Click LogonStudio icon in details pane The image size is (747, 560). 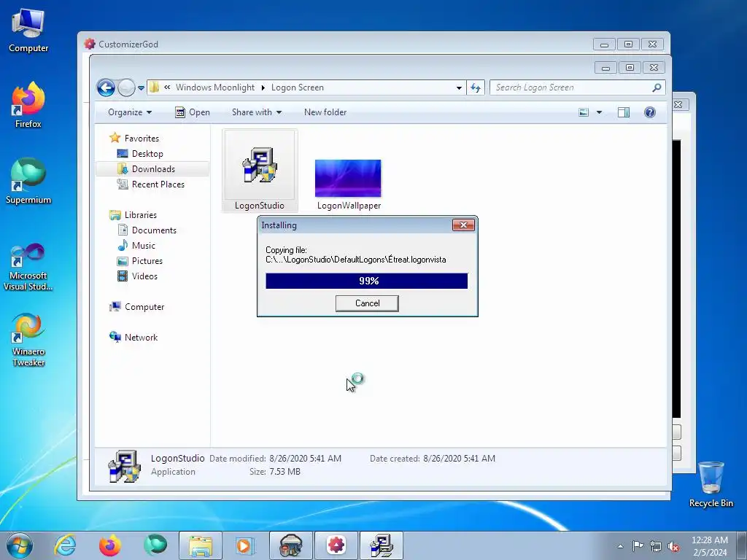click(124, 466)
